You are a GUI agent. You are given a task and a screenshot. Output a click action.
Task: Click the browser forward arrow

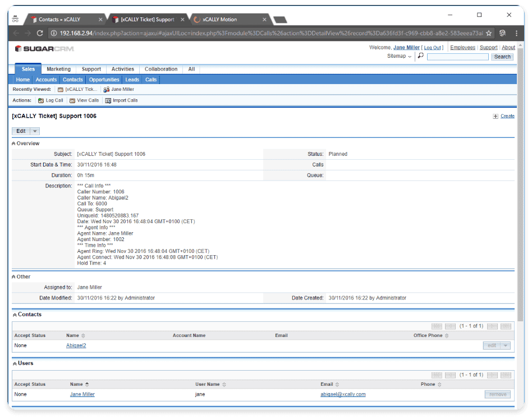click(x=28, y=33)
